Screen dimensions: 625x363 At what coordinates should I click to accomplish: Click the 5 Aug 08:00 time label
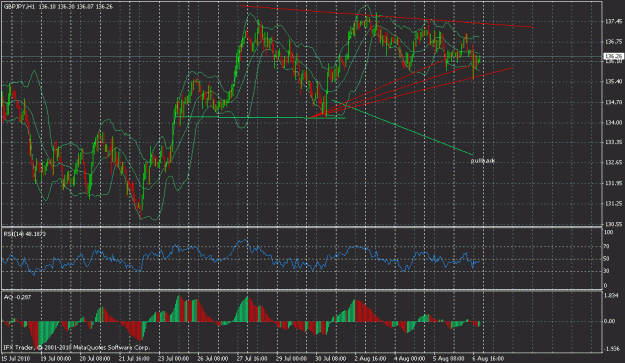[449, 358]
